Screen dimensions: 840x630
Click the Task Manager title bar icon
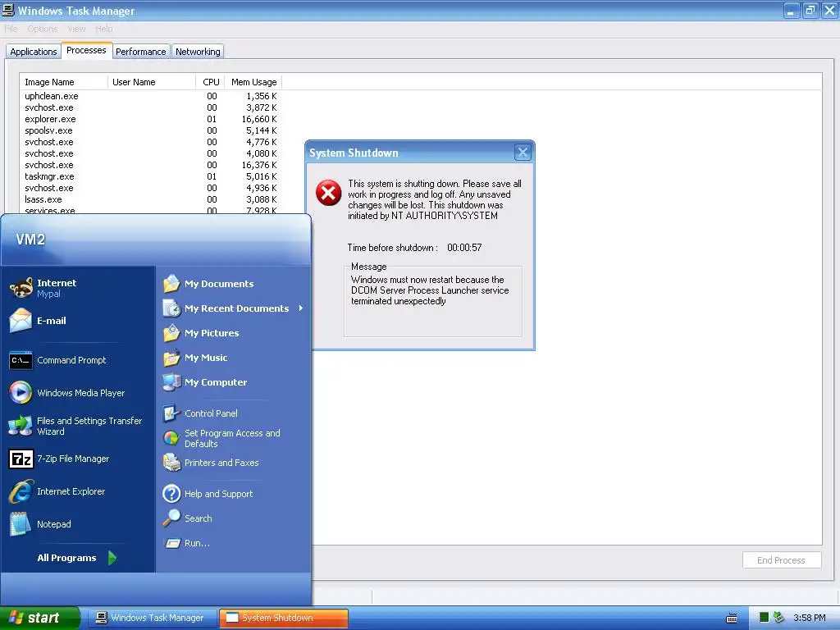pos(8,10)
